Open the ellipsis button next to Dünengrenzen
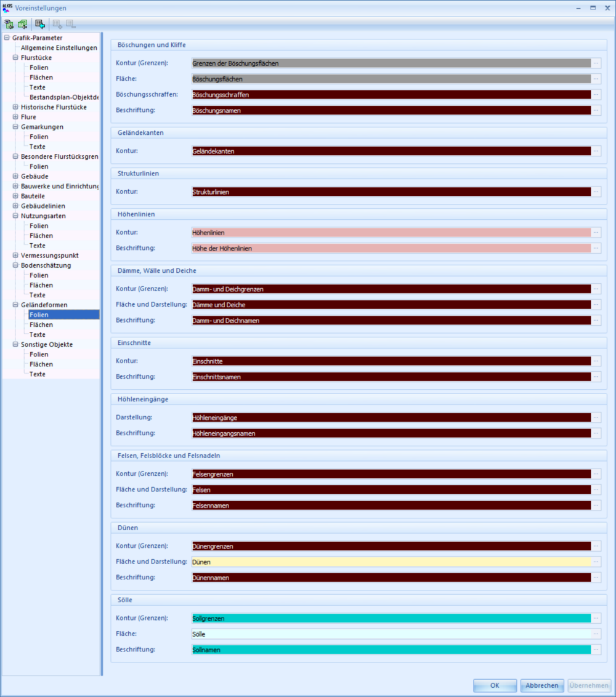 596,546
